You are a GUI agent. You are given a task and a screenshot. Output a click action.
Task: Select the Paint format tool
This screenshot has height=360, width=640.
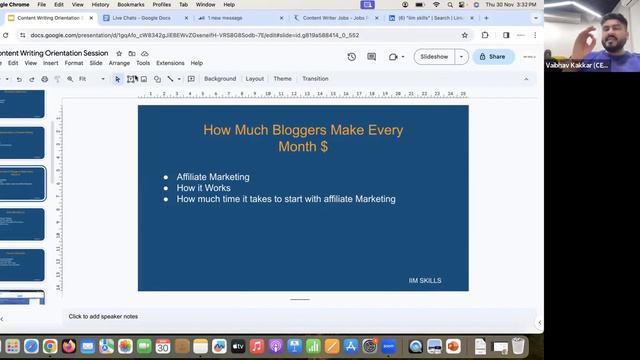(x=57, y=79)
